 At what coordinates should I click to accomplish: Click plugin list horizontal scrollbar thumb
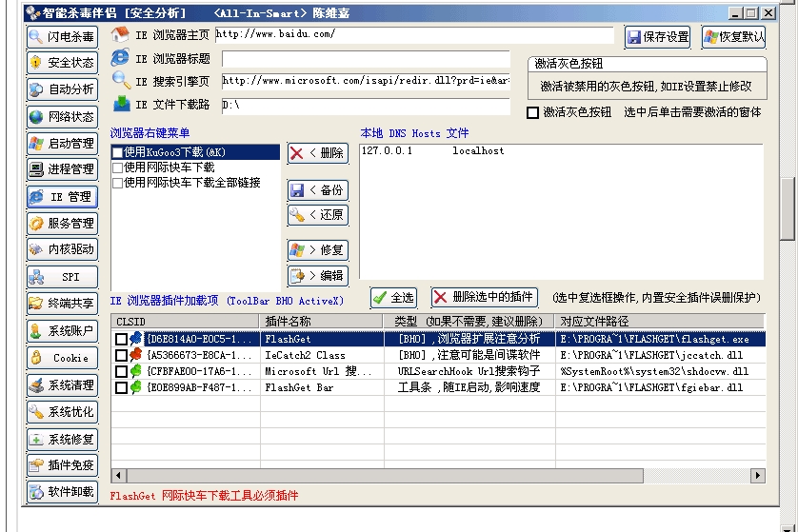click(385, 476)
